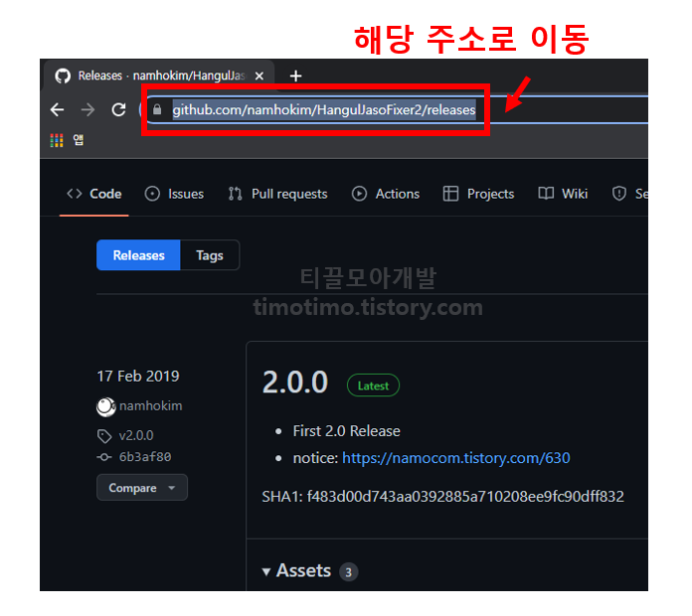Viewport: 692px width, 616px height.
Task: Click the Pull requests branch icon
Action: tap(235, 194)
